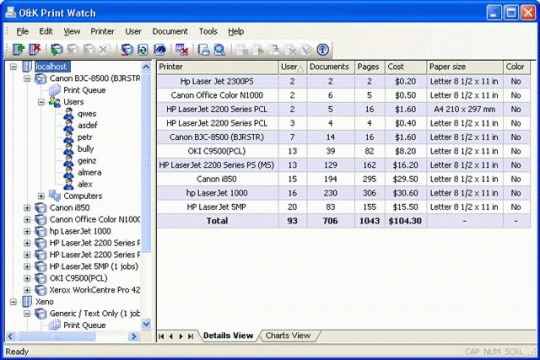Click printer icon beside HP LaserJet 5MP
Image resolution: width=540 pixels, height=360 pixels.
[41, 267]
